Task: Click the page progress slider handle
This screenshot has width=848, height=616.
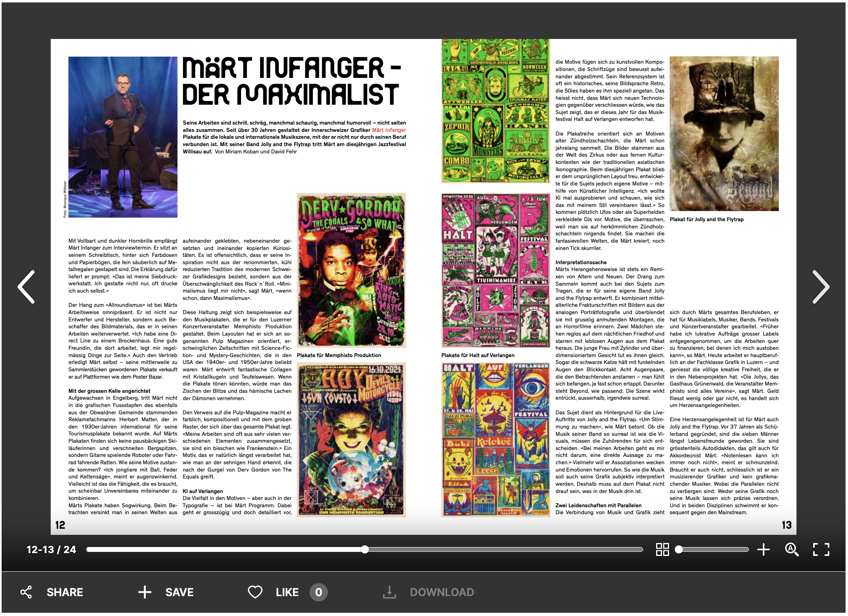Action: tap(365, 549)
